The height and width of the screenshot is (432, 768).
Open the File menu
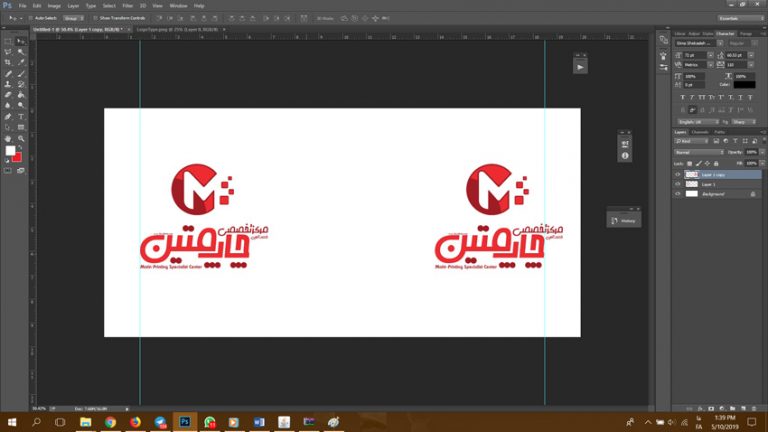[23, 6]
